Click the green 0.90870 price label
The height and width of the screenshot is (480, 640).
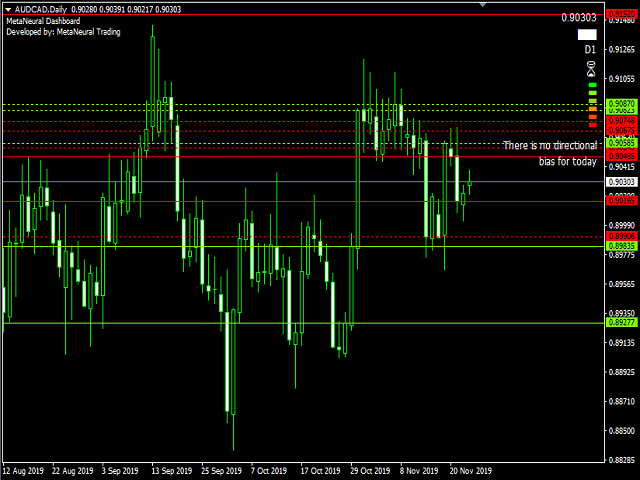(x=622, y=104)
